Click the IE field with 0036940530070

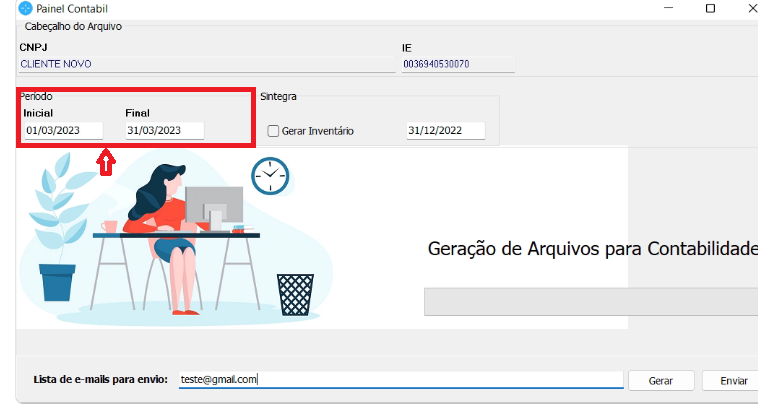pos(457,64)
